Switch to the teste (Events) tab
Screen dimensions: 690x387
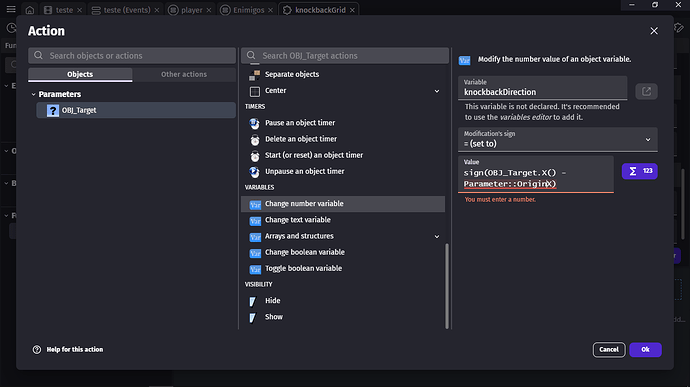pos(125,10)
